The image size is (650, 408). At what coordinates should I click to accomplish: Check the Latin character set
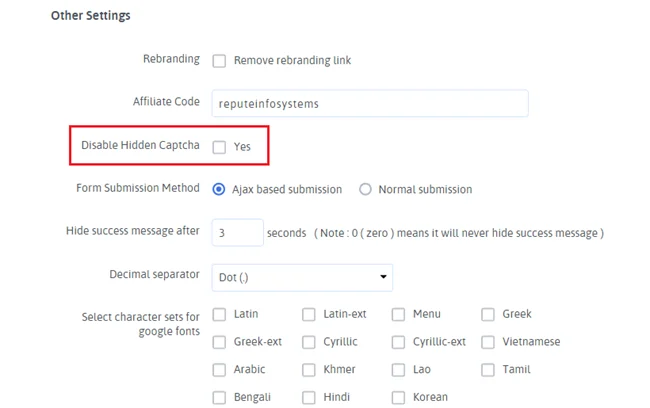coord(220,315)
